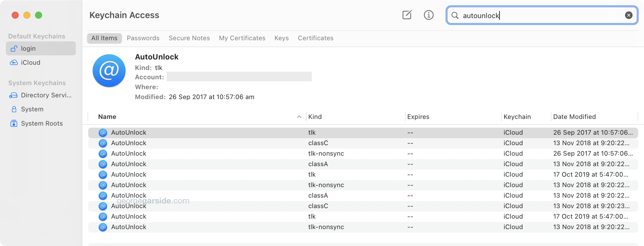Image resolution: width=644 pixels, height=246 pixels.
Task: Sort by the Kind column header
Action: click(x=356, y=117)
